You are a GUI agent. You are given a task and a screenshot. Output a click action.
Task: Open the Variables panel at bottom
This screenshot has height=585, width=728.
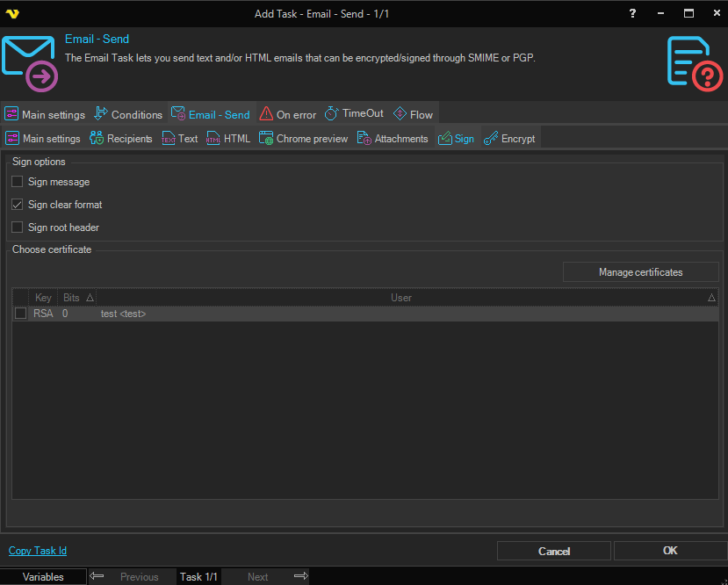coord(43,577)
